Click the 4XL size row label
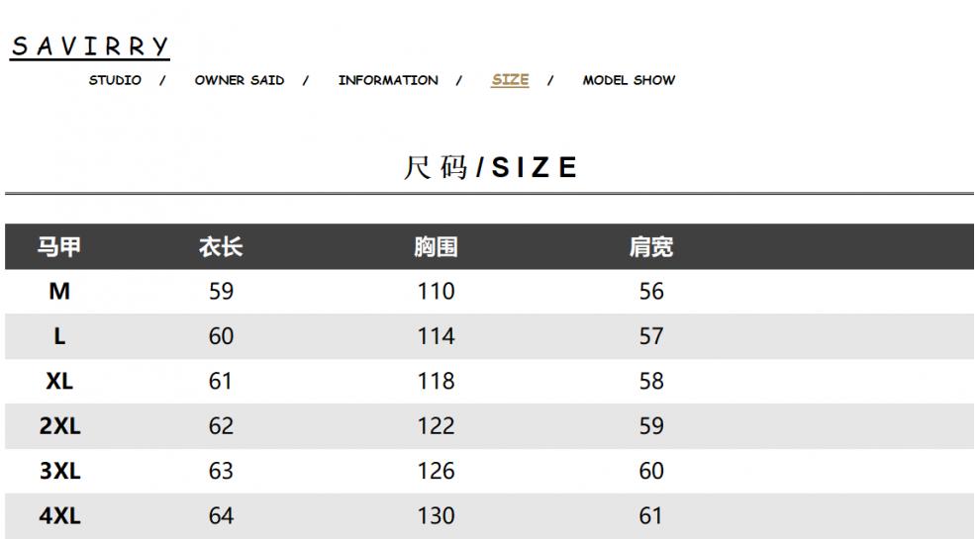Image resolution: width=980 pixels, height=539 pixels. (59, 516)
